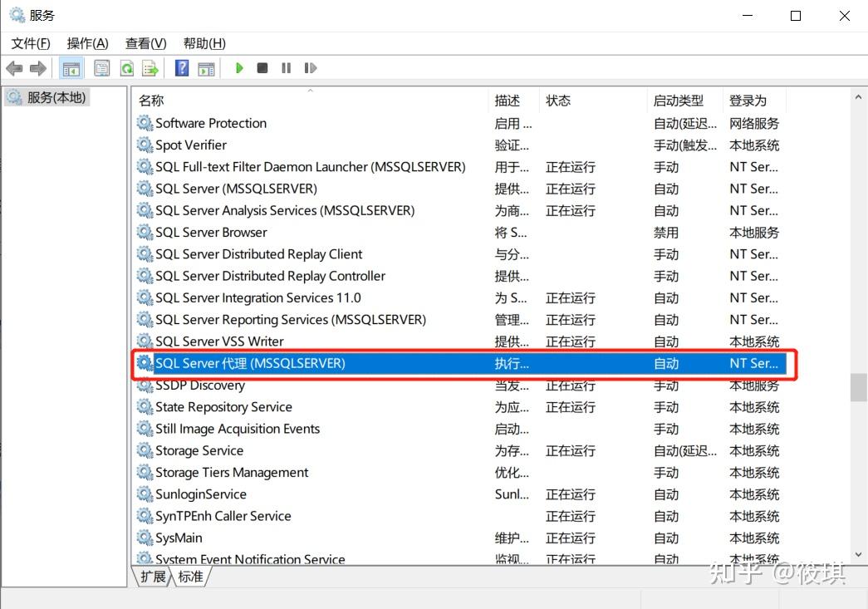Click the vertical scrollbar on the right
The height and width of the screenshot is (609, 868).
coord(857,387)
